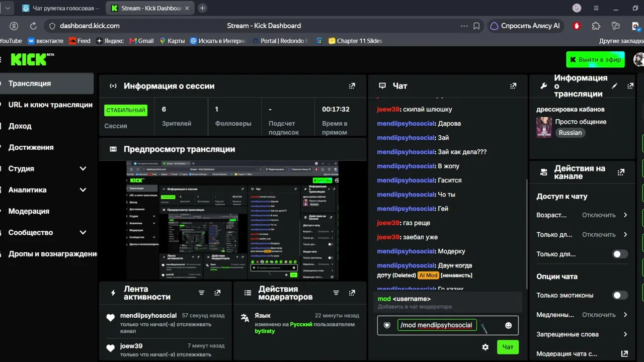644x362 pixels.
Task: Pop out the Чат panel
Action: pos(513,86)
